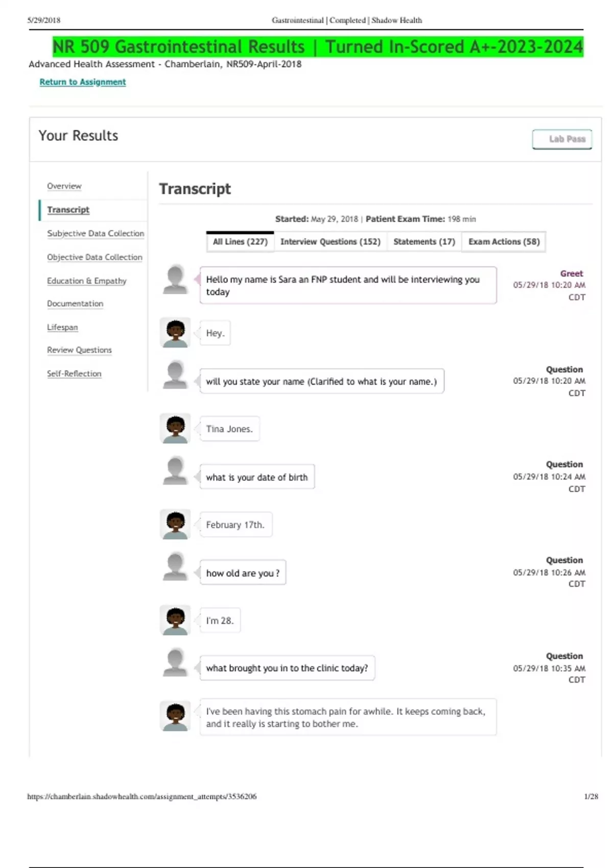Select the Exam Actions (58) tab
613x868 pixels.
pyautogui.click(x=504, y=242)
